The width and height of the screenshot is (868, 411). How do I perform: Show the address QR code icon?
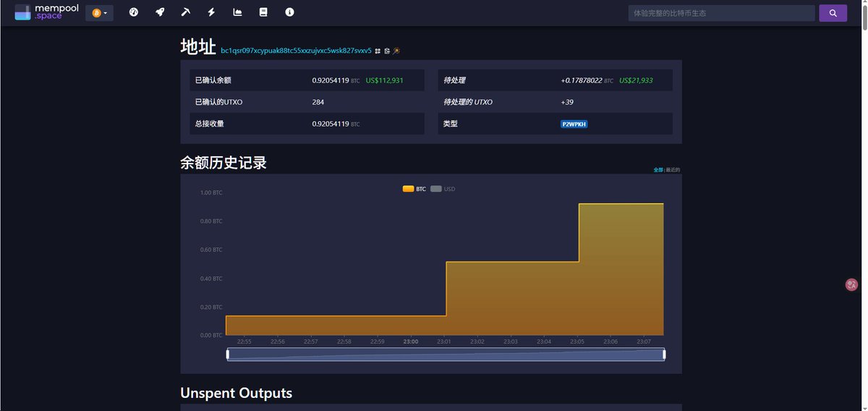coord(378,51)
